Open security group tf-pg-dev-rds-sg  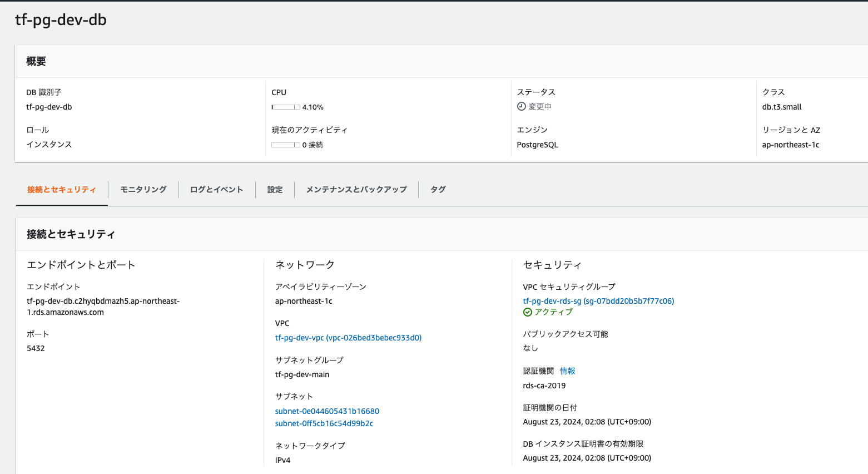coord(598,300)
